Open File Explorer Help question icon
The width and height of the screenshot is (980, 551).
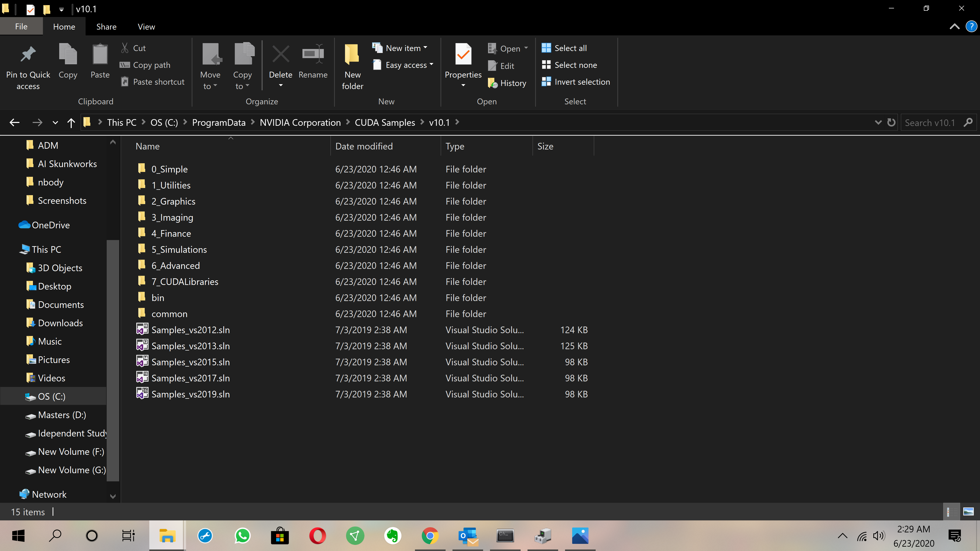[x=971, y=27]
